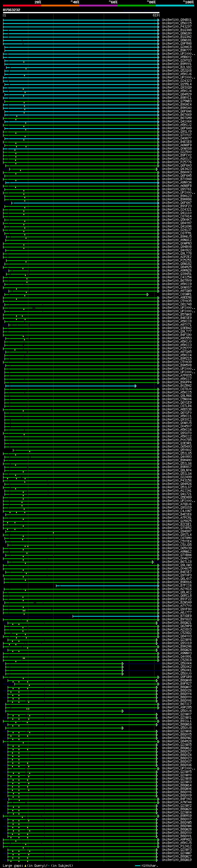Click hit label UniRef100_Q93XQ9

click(x=177, y=88)
